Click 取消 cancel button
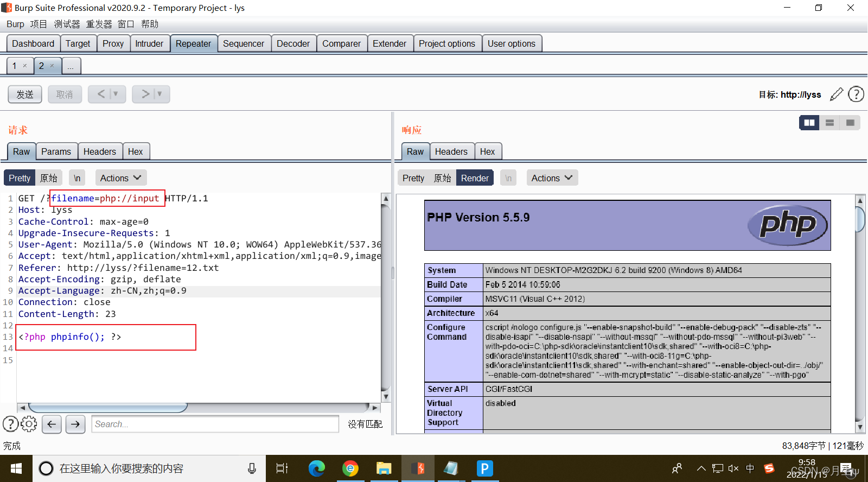This screenshot has width=868, height=482. (x=65, y=94)
